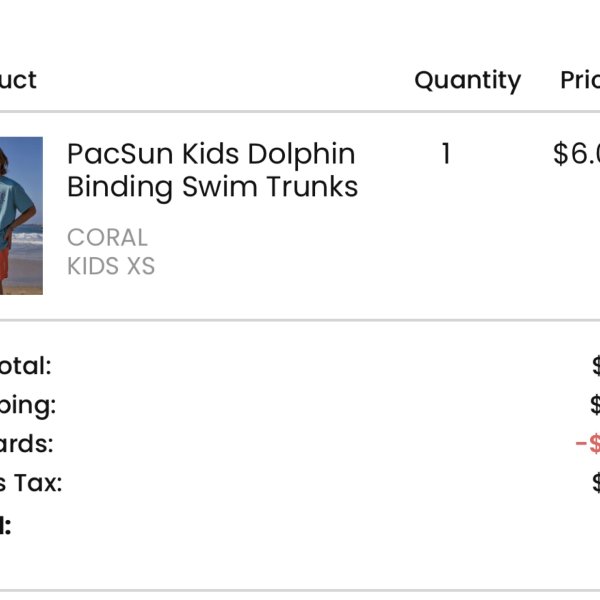Screen dimensions: 600x600
Task: Select the sales tax dollar amount
Action: (x=596, y=483)
